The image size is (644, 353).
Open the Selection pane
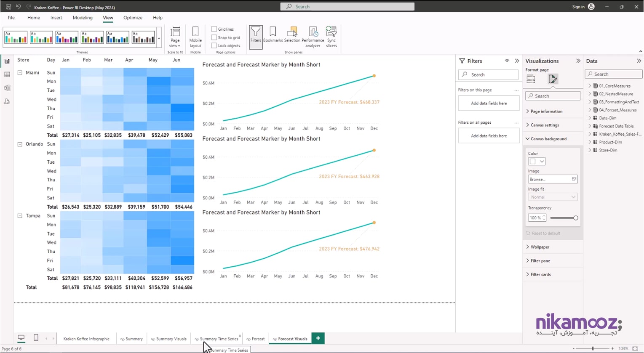point(292,35)
